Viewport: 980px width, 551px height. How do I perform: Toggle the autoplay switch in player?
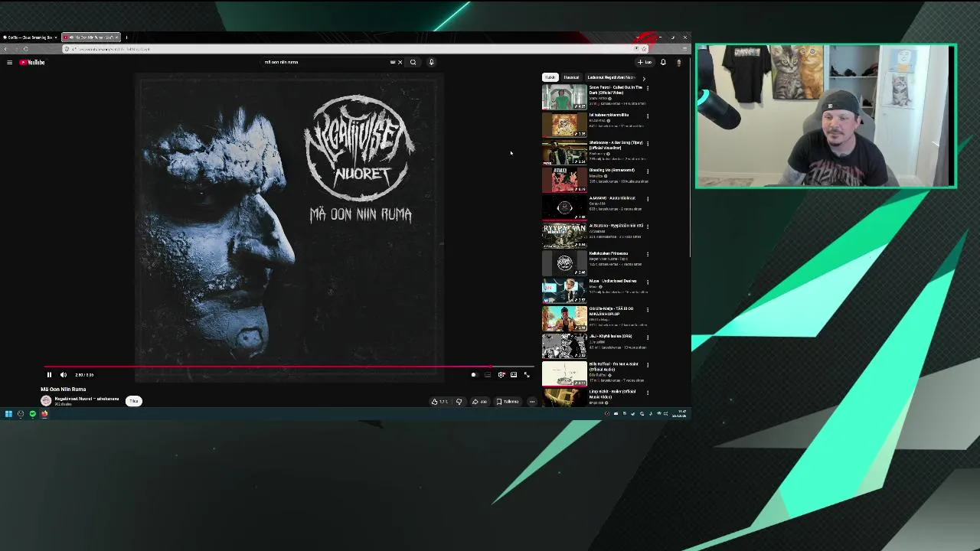point(474,375)
